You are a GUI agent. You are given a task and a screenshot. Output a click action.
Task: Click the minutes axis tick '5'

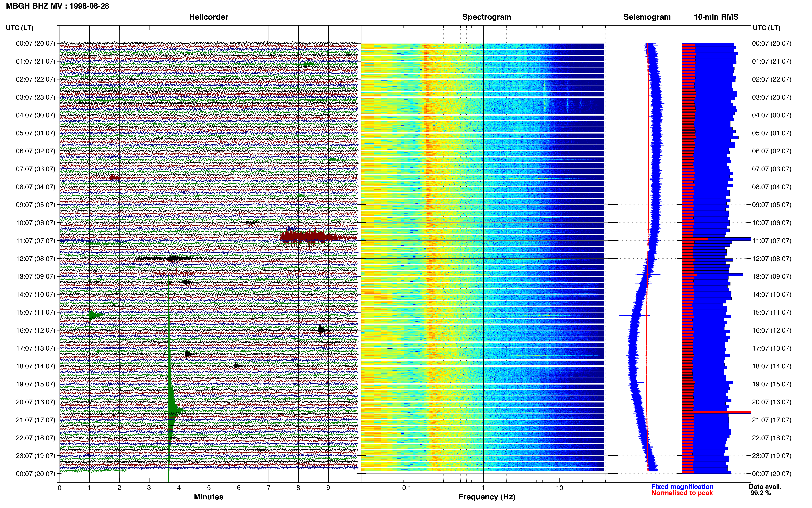click(209, 487)
